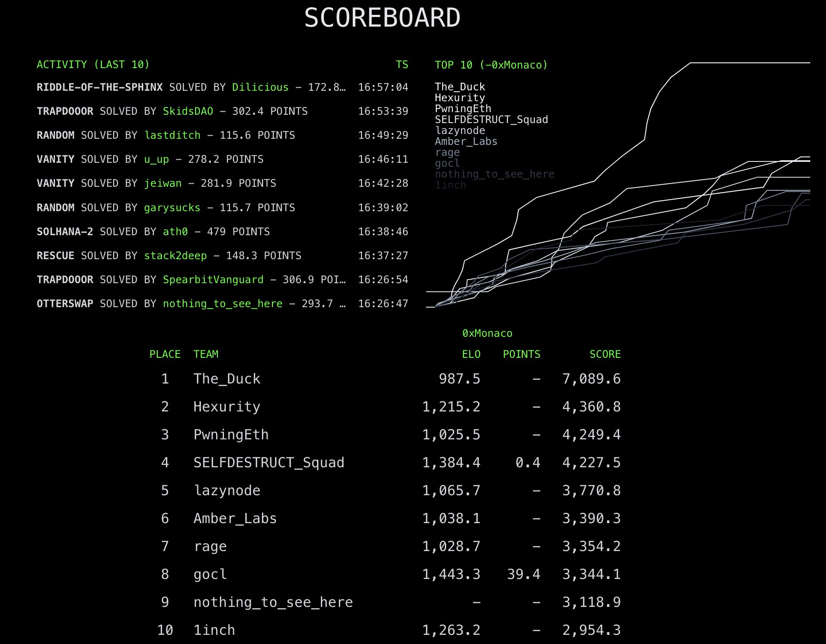Sort standings by the ELO header
This screenshot has height=644, width=826.
(x=472, y=354)
